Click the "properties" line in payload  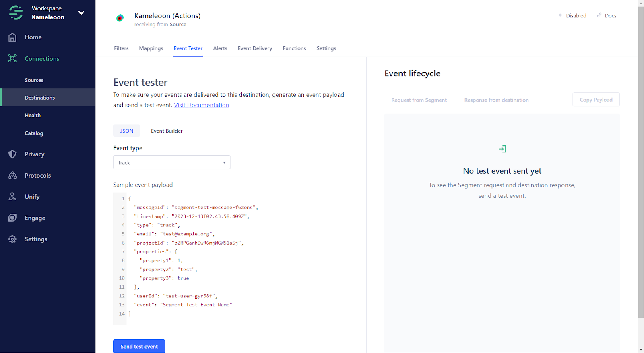tap(155, 251)
